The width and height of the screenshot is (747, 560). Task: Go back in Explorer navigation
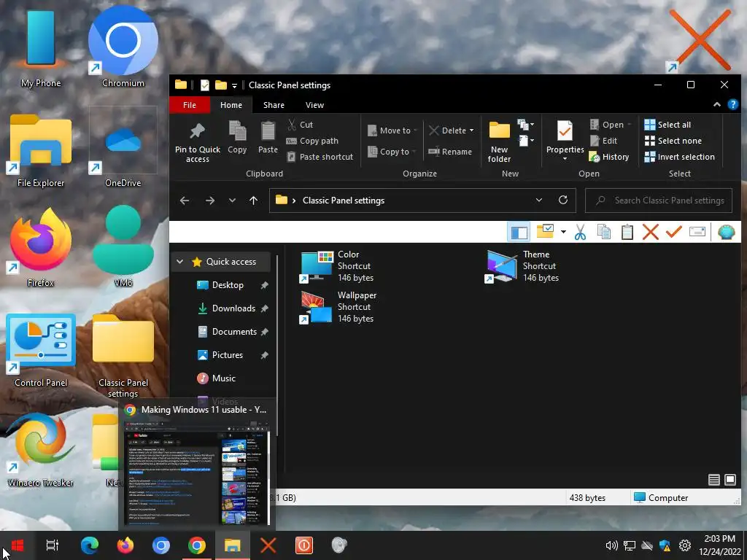tap(185, 201)
